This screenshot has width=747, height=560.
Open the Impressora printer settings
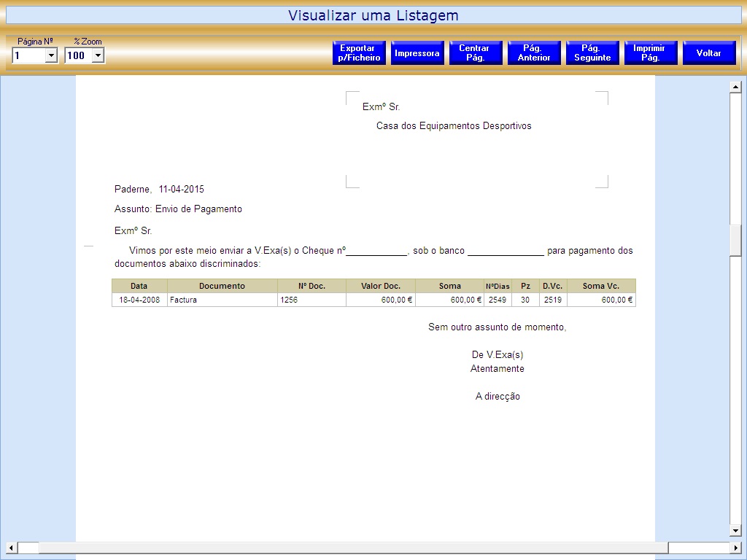pos(417,53)
